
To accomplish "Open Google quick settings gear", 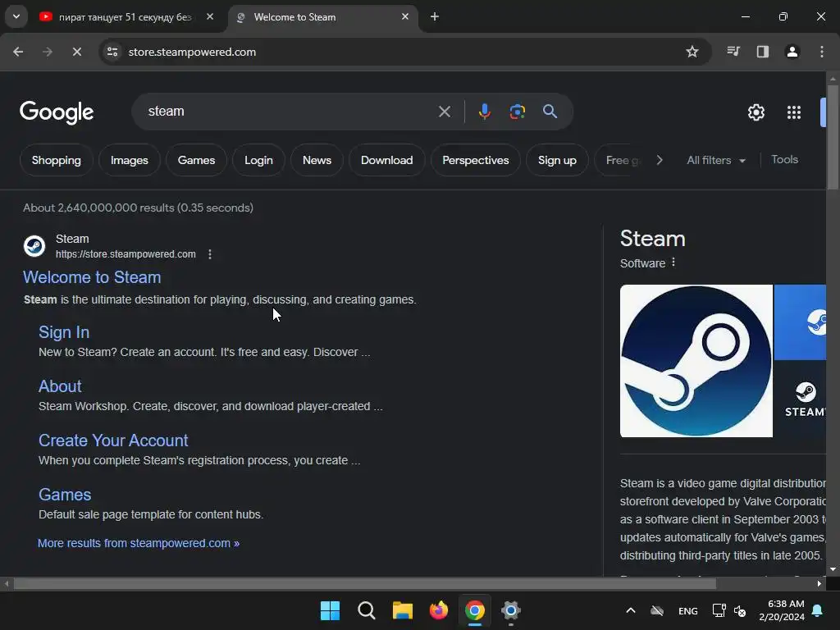I will (756, 112).
